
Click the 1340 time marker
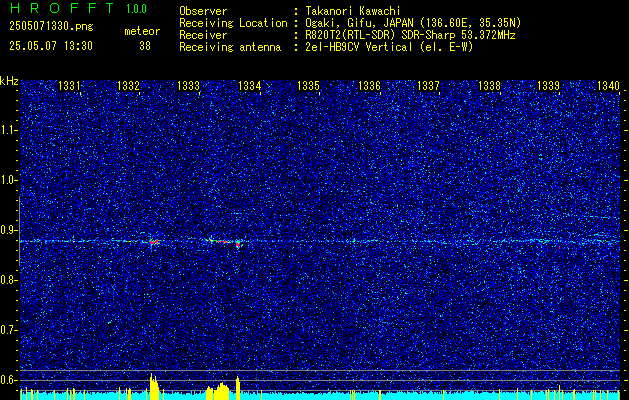609,86
